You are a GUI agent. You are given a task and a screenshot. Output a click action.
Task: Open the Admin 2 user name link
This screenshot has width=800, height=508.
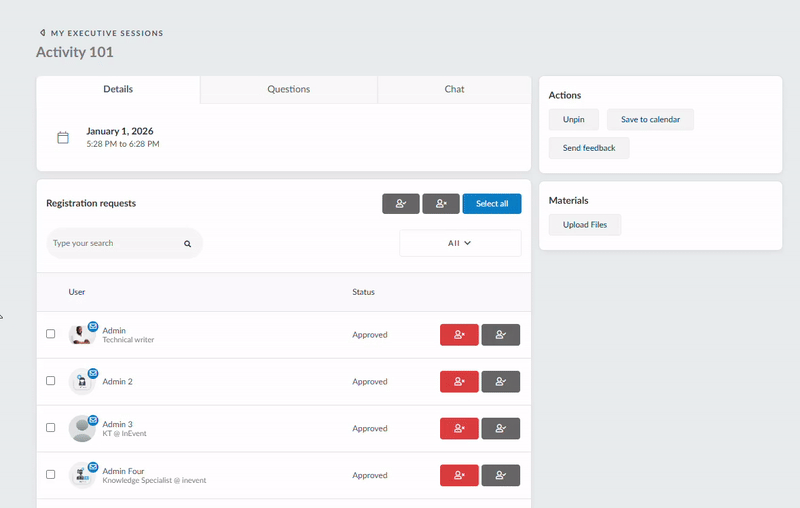117,382
